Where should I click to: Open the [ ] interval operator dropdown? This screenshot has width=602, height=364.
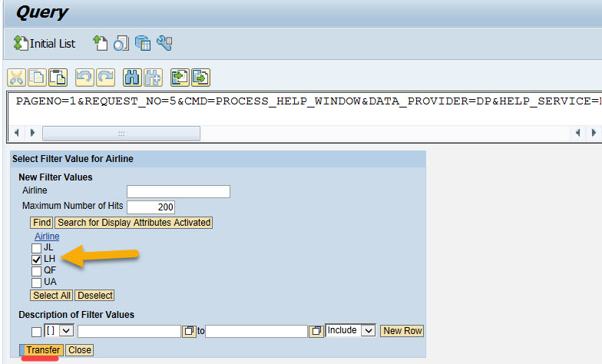pyautogui.click(x=58, y=330)
